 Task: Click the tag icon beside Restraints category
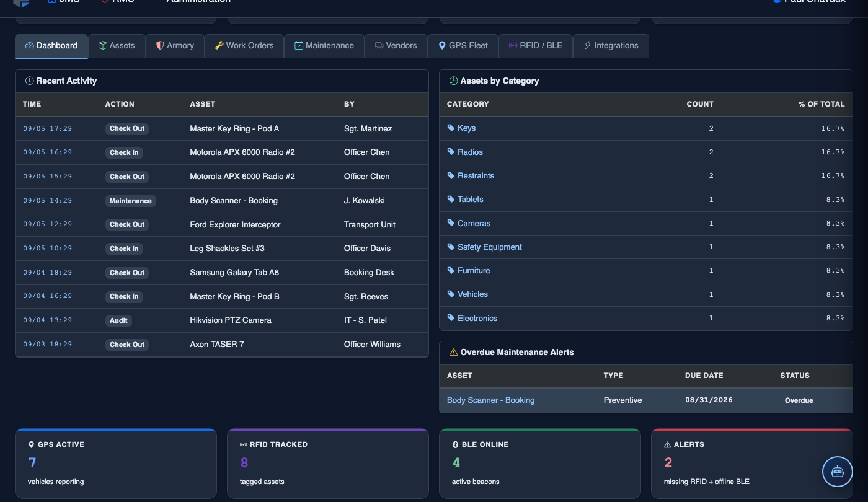451,176
